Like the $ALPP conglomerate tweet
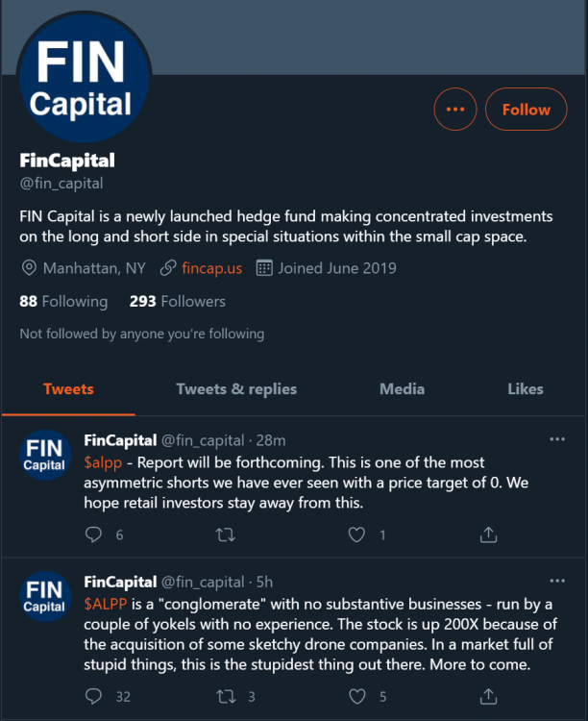The image size is (588, 721). click(356, 696)
